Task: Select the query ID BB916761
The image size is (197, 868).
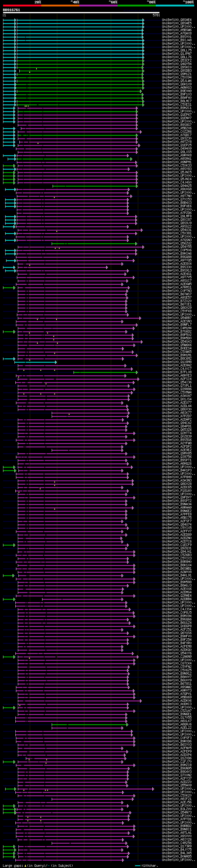Action: click(x=11, y=10)
